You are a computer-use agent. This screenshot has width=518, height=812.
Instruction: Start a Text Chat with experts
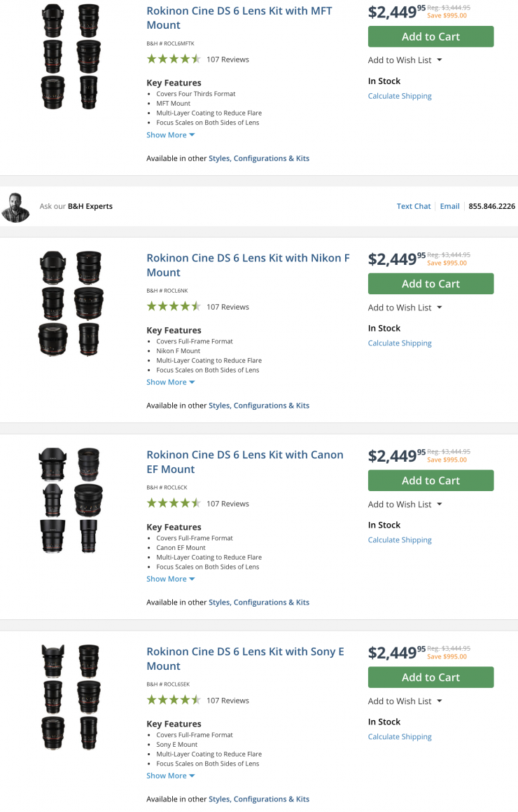click(414, 207)
